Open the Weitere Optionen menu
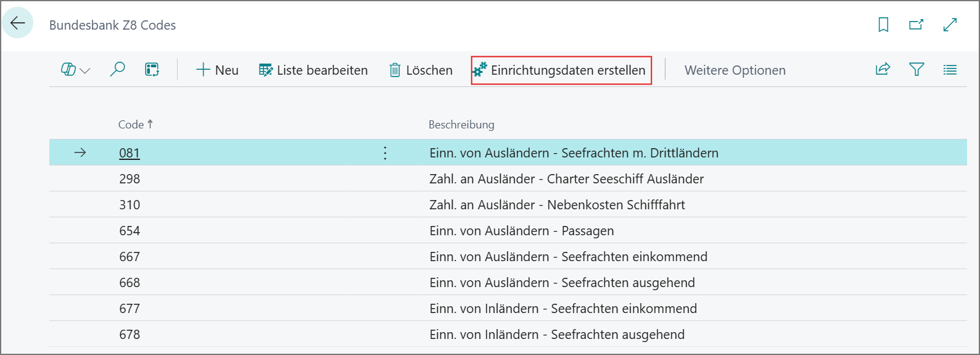Viewport: 980px width, 355px height. [735, 70]
